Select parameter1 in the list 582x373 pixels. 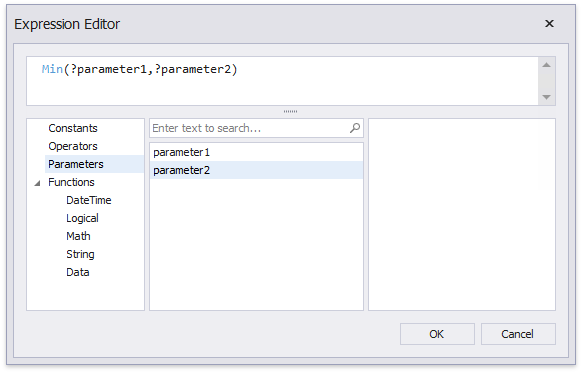click(256, 152)
